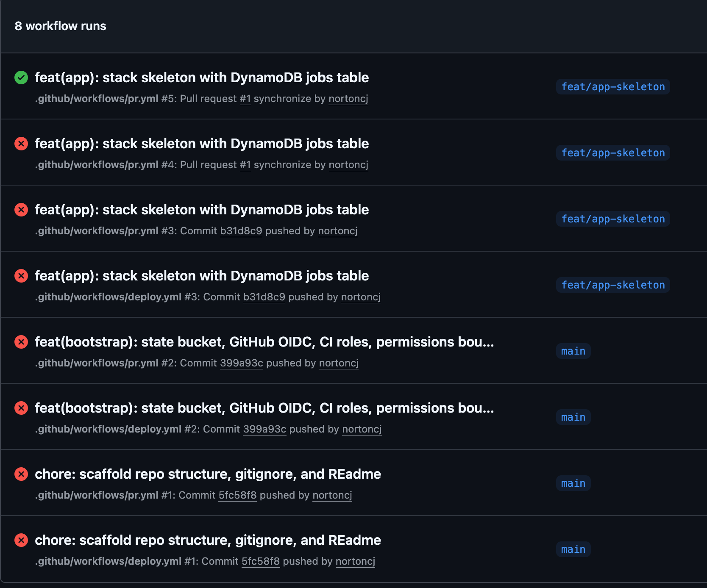Click the nortoncj user link in the run #4 row
This screenshot has width=707, height=588.
pyautogui.click(x=348, y=165)
